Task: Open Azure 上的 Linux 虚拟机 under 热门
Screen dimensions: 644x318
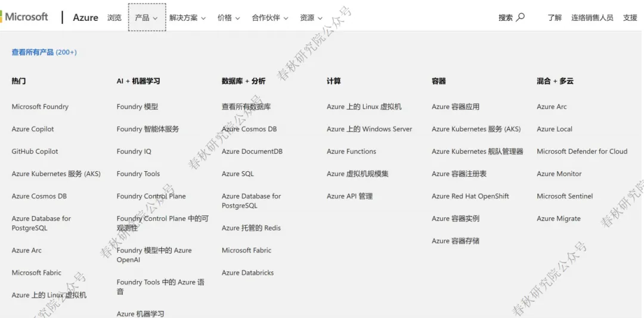Action: coord(49,295)
